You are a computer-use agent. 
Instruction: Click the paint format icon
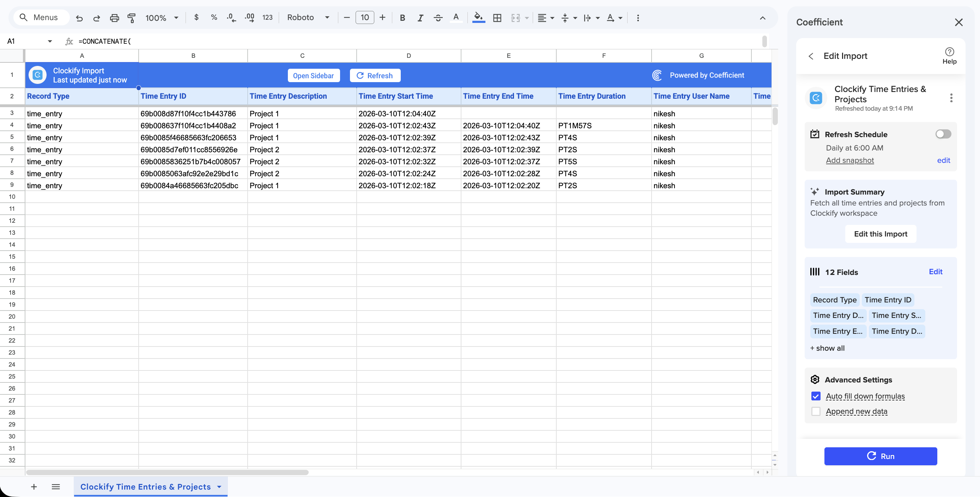tap(132, 18)
